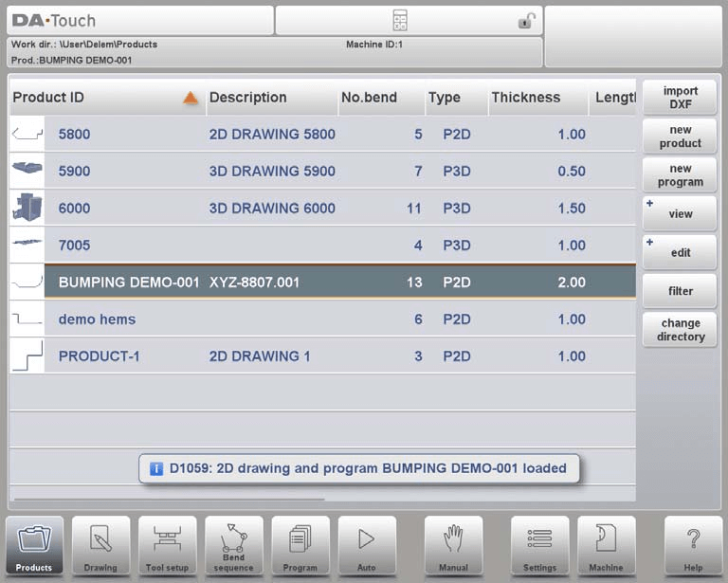728x583 pixels.
Task: Click bend count 13
Action: (x=414, y=282)
